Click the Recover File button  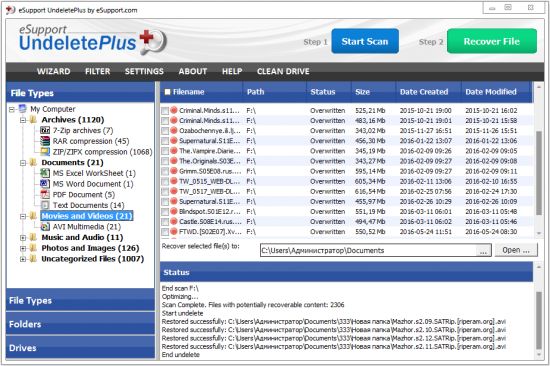[492, 41]
